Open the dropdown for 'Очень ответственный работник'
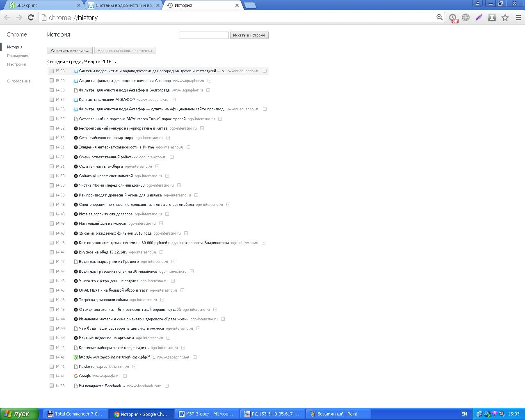This screenshot has height=420, width=525. (171, 157)
